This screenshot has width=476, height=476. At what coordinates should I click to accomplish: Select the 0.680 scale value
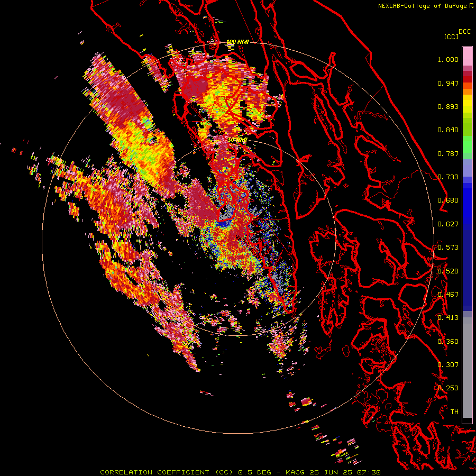point(448,200)
